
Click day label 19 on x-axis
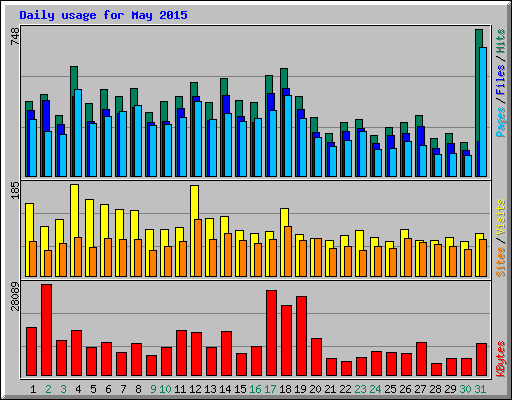tap(300, 389)
